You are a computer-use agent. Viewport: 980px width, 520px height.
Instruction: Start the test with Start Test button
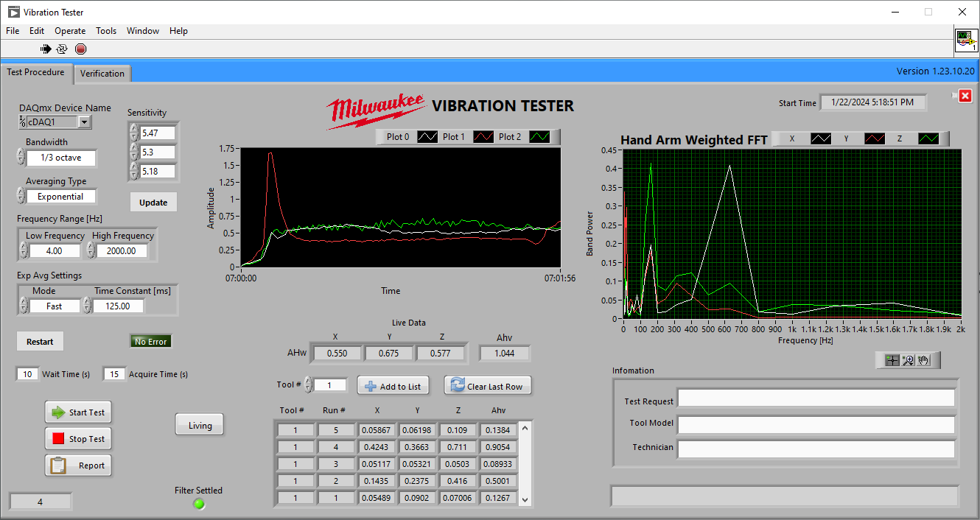78,412
